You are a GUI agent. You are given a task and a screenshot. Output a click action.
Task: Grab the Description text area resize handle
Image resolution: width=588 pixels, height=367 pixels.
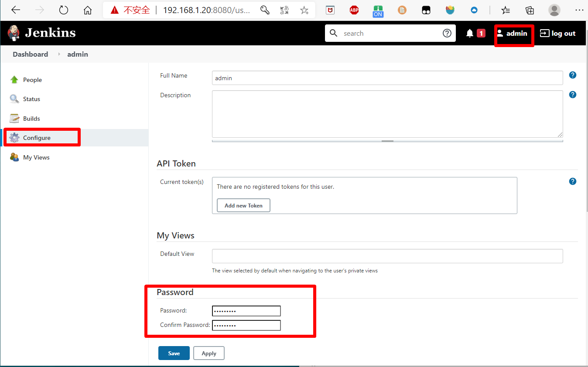tap(387, 141)
